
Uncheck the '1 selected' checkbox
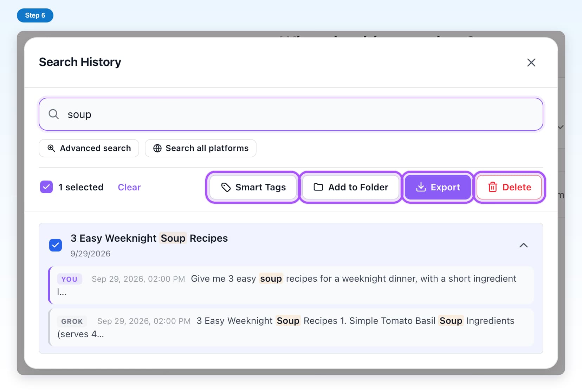coord(46,187)
